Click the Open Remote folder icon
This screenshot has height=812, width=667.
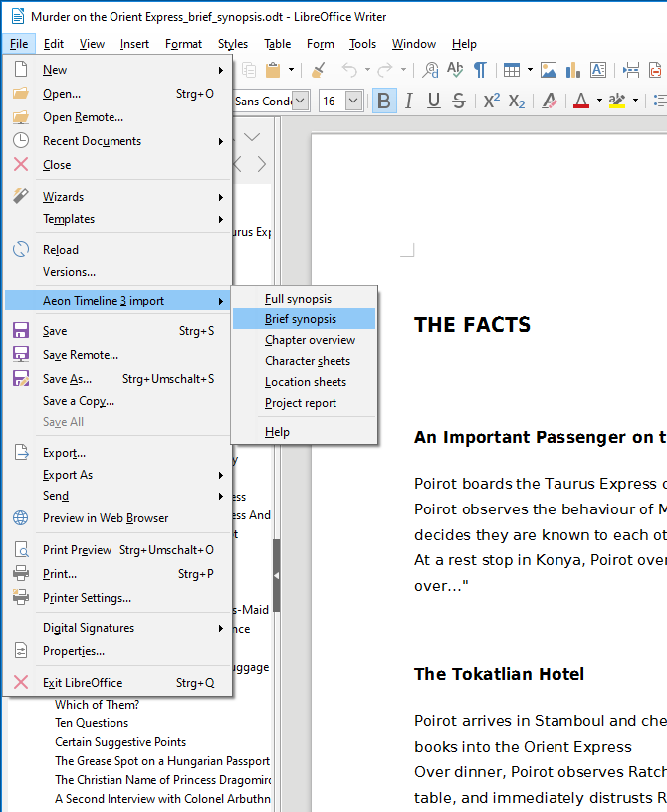[x=21, y=117]
